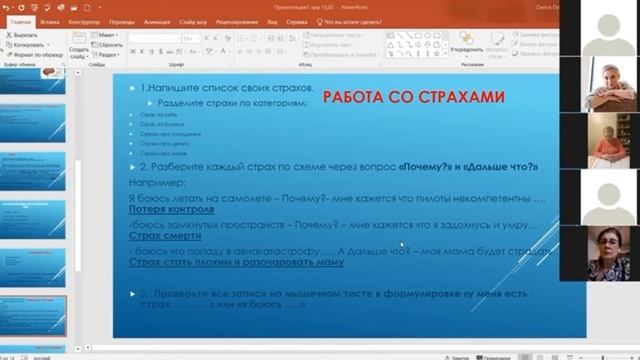Click Преобразовать в SmartArt button

(x=341, y=54)
